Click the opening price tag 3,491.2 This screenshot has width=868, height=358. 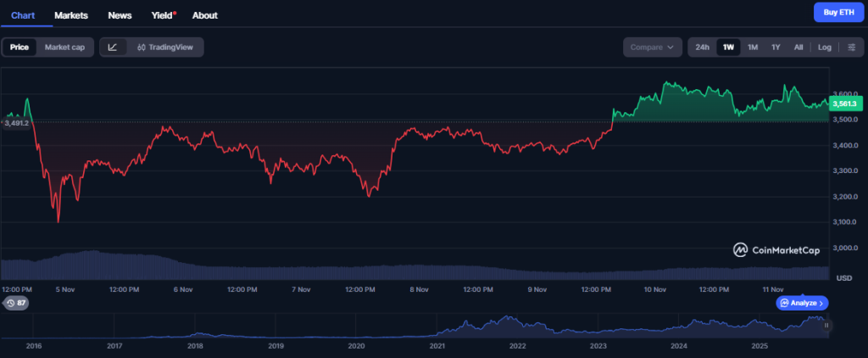17,123
